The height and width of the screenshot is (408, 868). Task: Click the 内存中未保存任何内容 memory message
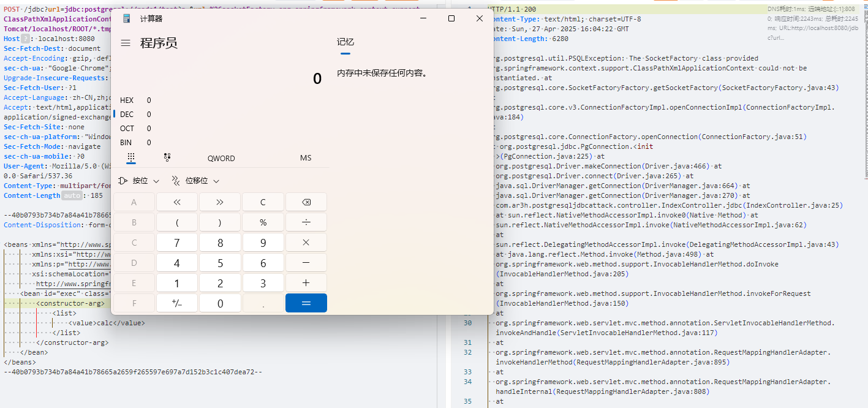pyautogui.click(x=382, y=73)
